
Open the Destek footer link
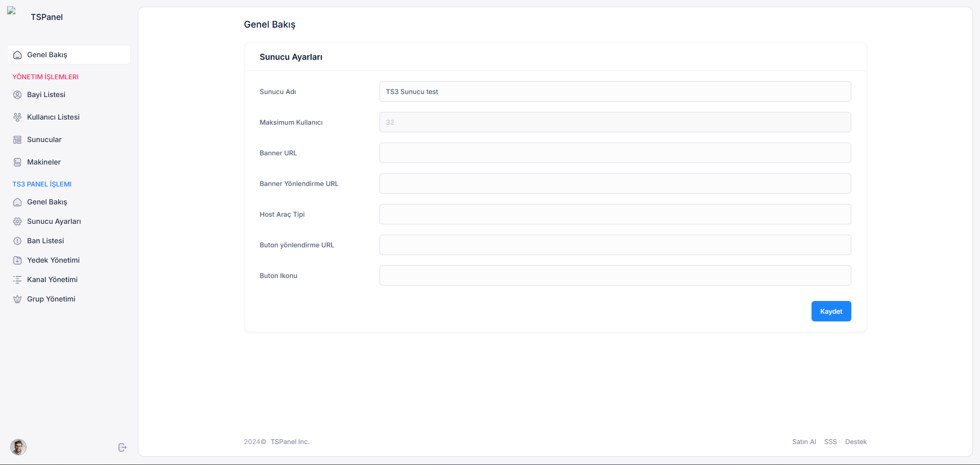[855, 441]
